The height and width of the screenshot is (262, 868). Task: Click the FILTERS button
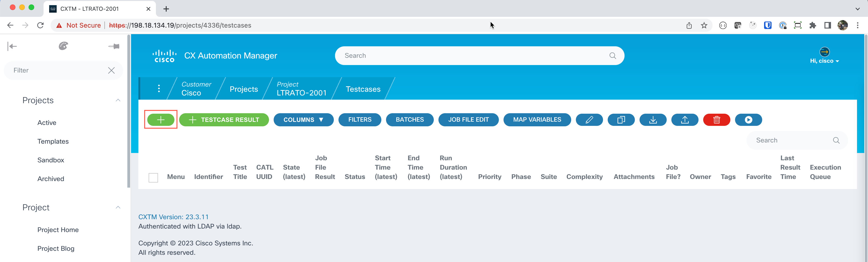pyautogui.click(x=360, y=120)
